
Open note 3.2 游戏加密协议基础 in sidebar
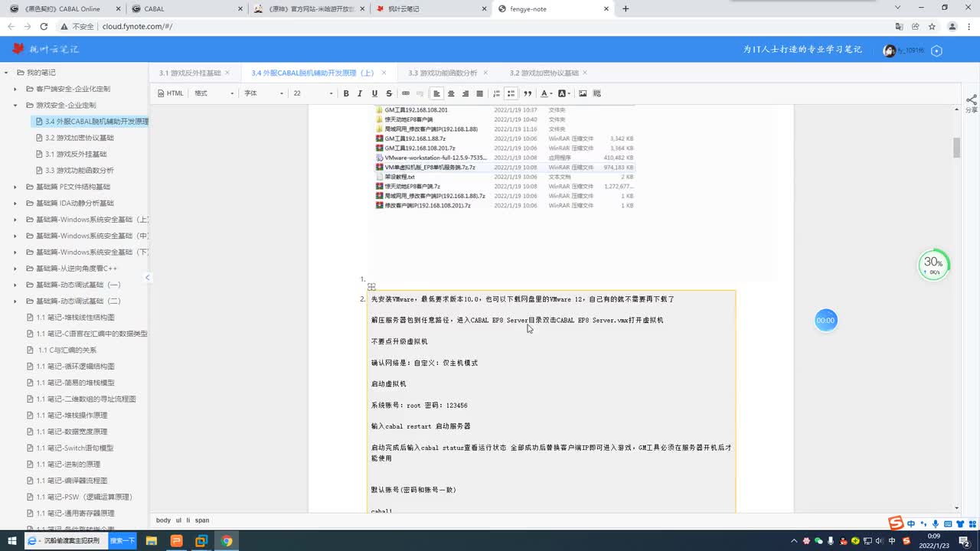coord(79,138)
